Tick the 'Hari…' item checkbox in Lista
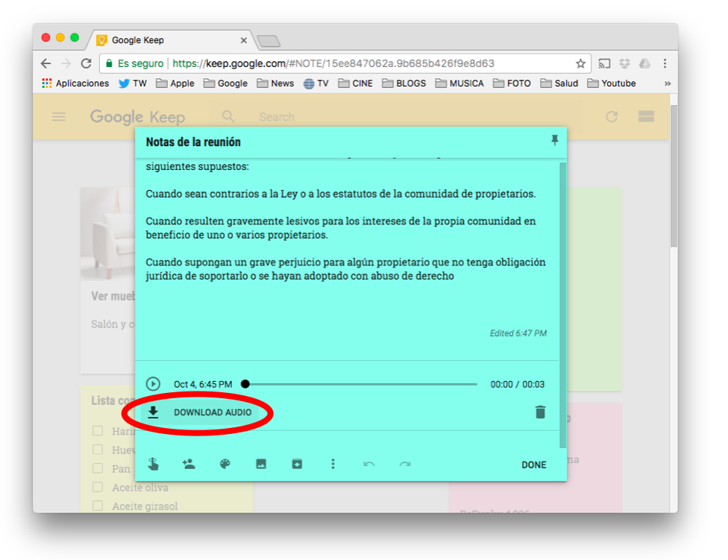The height and width of the screenshot is (560, 728). (98, 430)
